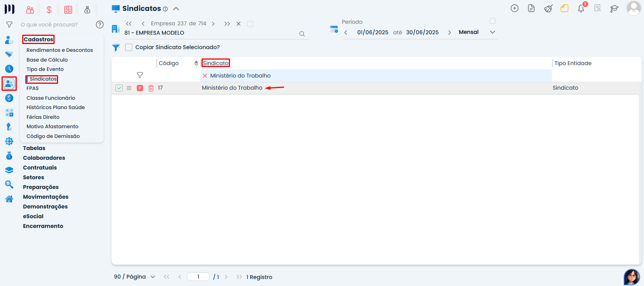This screenshot has height=286, width=644.
Task: Open the people module icon in top bar
Action: (30, 10)
